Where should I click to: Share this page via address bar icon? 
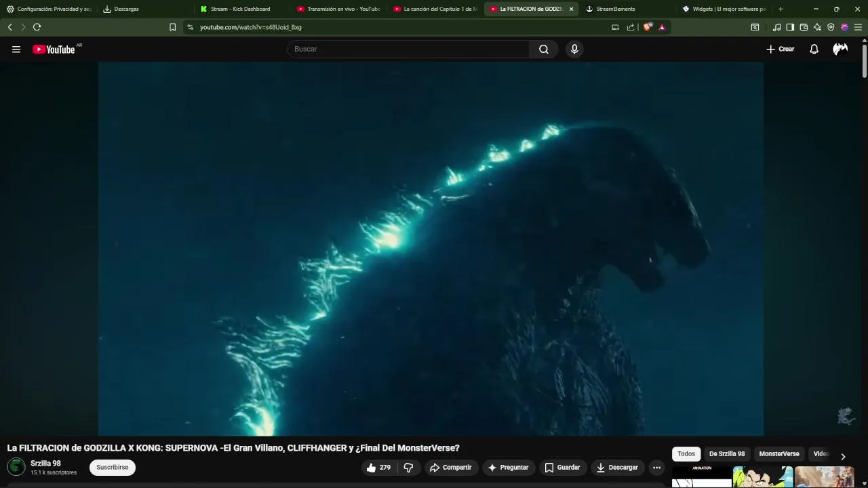tap(631, 27)
